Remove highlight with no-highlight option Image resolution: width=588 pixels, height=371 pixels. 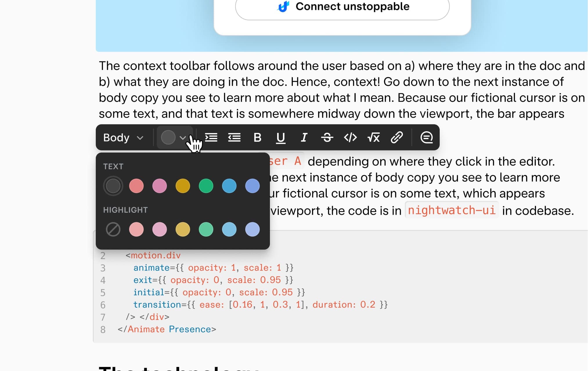coord(113,229)
